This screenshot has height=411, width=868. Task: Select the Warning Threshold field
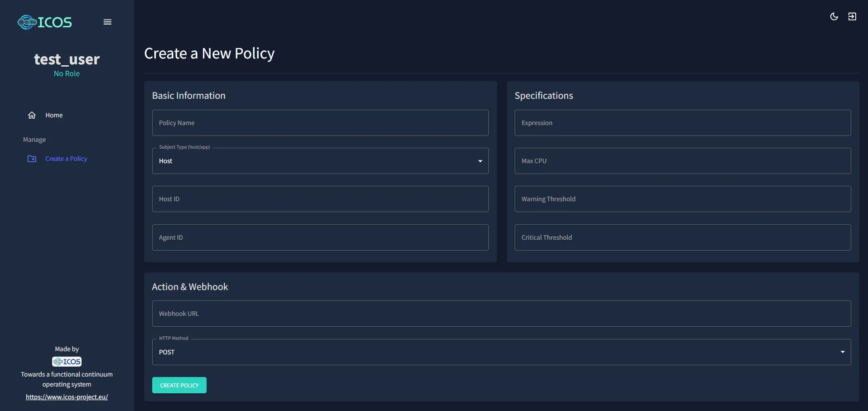(683, 199)
